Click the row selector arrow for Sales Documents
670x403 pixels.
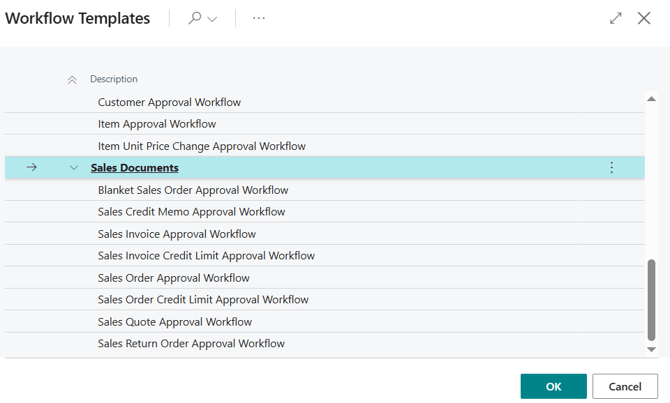pos(32,168)
